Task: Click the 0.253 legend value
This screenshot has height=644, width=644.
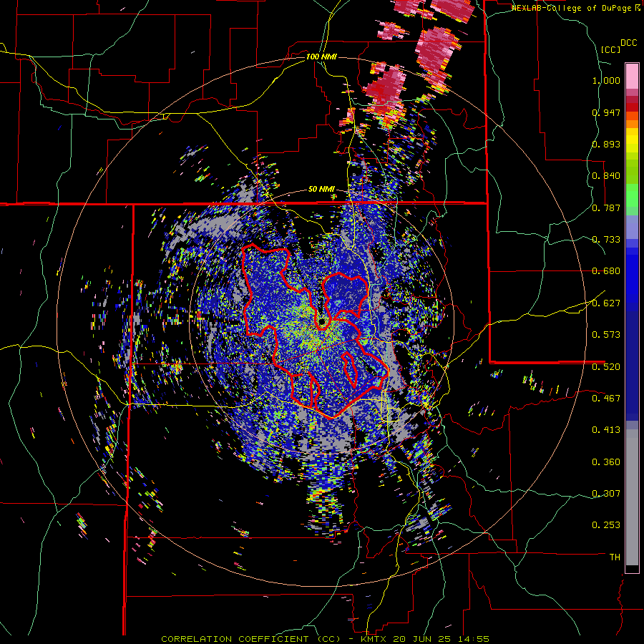Action: pos(606,525)
